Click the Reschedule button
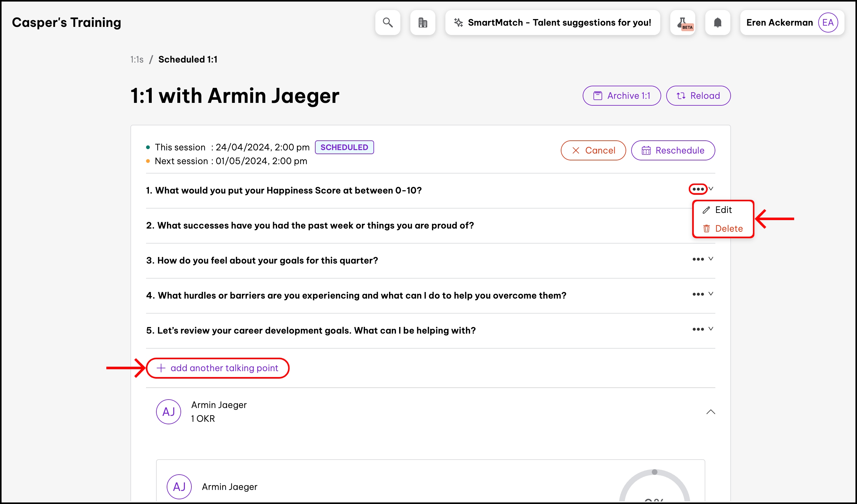Viewport: 857px width, 504px height. pyautogui.click(x=673, y=150)
